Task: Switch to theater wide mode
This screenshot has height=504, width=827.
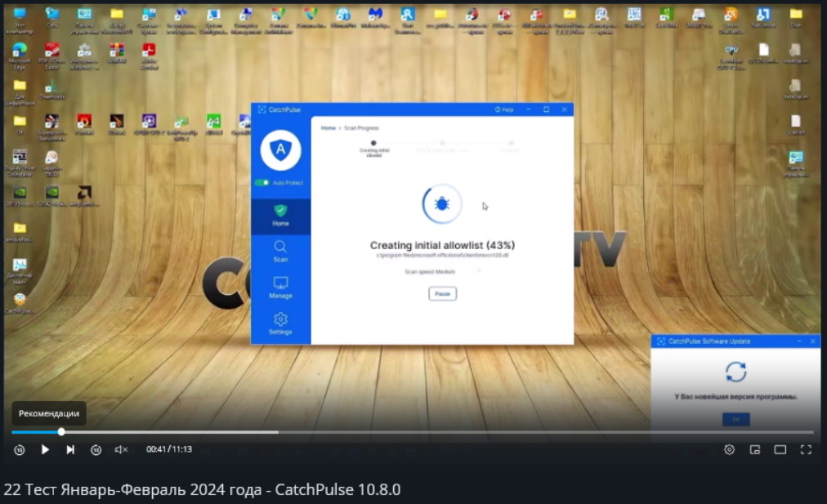Action: pos(780,450)
